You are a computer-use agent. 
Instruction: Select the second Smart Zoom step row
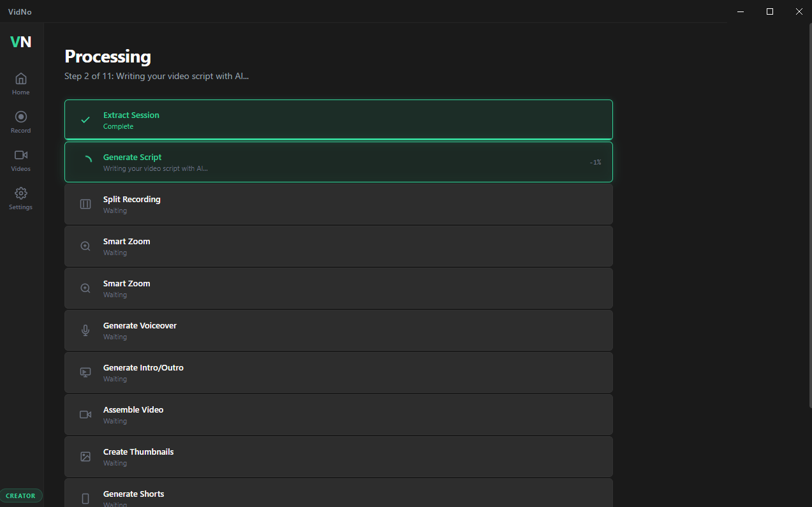point(338,288)
